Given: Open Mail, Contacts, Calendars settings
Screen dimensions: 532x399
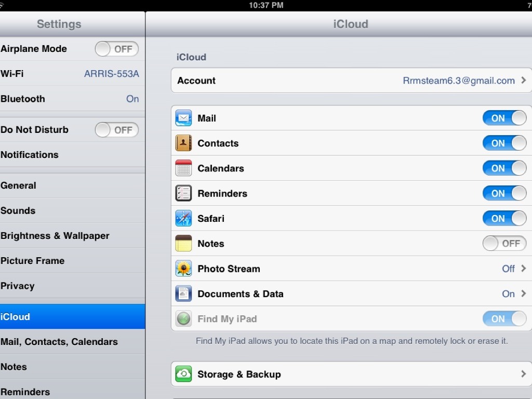Looking at the screenshot, I should click(x=59, y=342).
